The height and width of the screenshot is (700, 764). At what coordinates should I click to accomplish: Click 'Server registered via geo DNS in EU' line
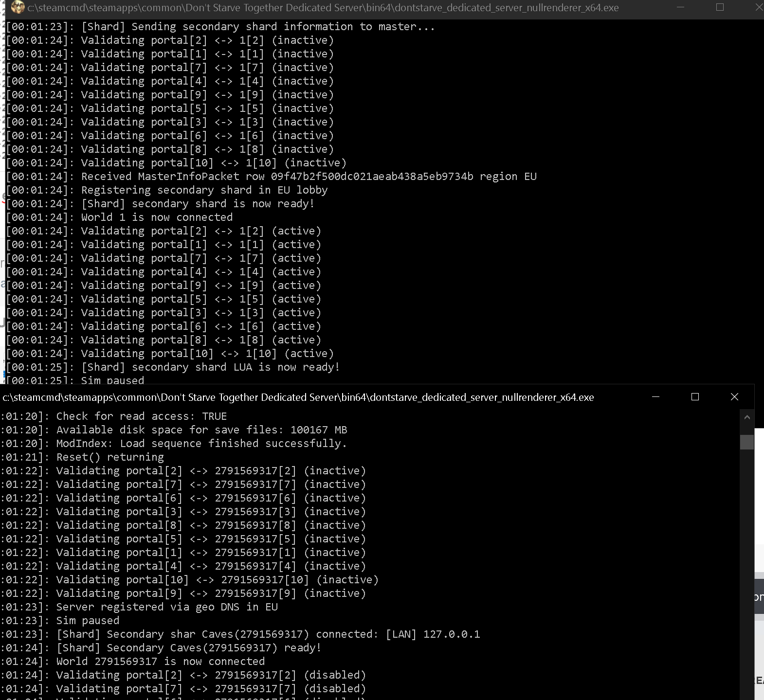point(139,607)
